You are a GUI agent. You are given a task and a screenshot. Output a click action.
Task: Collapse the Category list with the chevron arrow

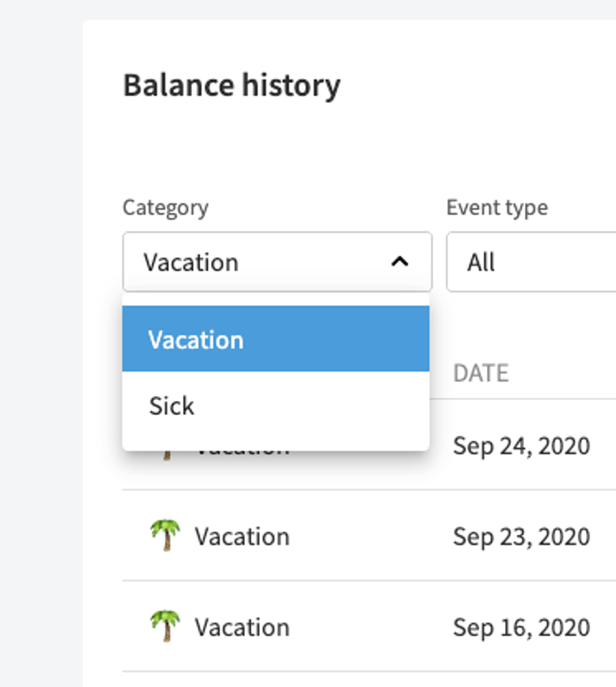(x=400, y=262)
